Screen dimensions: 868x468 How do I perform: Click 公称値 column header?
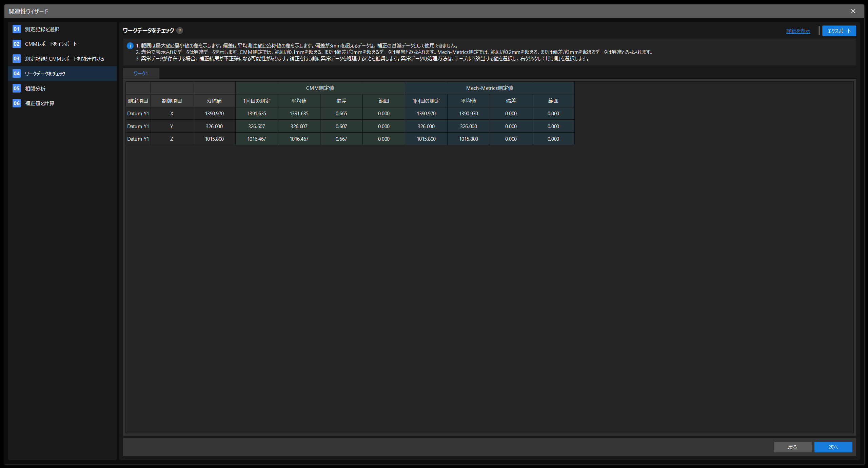[x=214, y=101]
